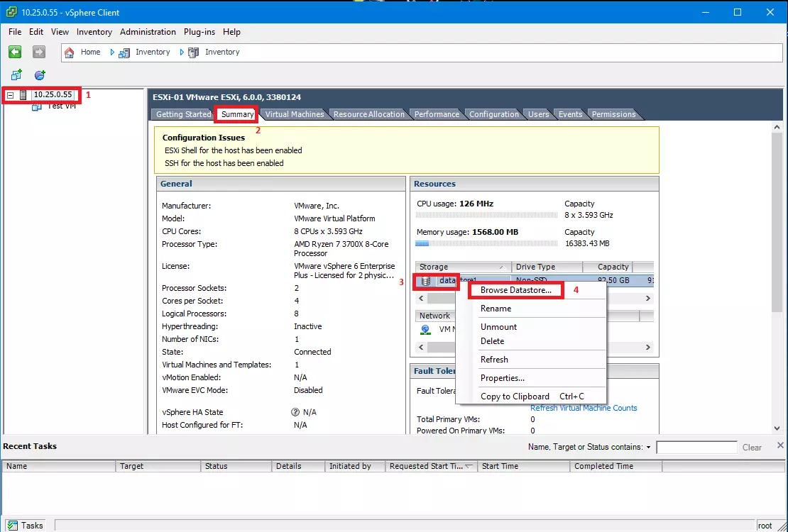Image resolution: width=788 pixels, height=532 pixels.
Task: Click the vSphere HA State question icon
Action: (295, 412)
